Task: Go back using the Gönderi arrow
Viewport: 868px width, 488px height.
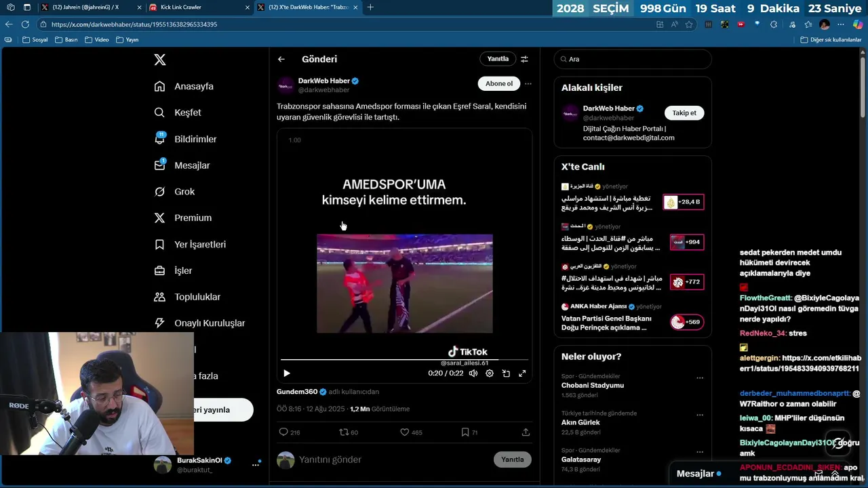Action: click(x=281, y=59)
